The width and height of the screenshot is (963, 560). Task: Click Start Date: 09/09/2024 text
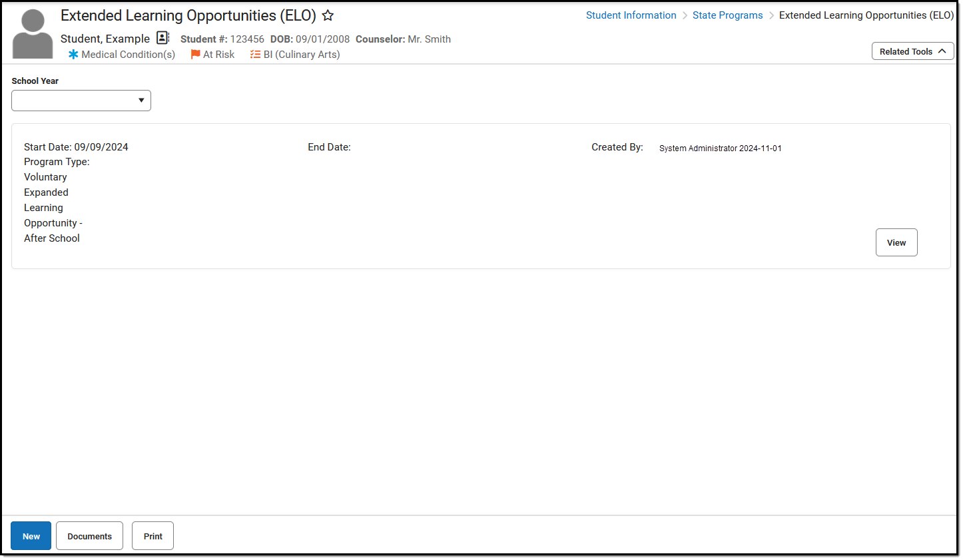[76, 147]
